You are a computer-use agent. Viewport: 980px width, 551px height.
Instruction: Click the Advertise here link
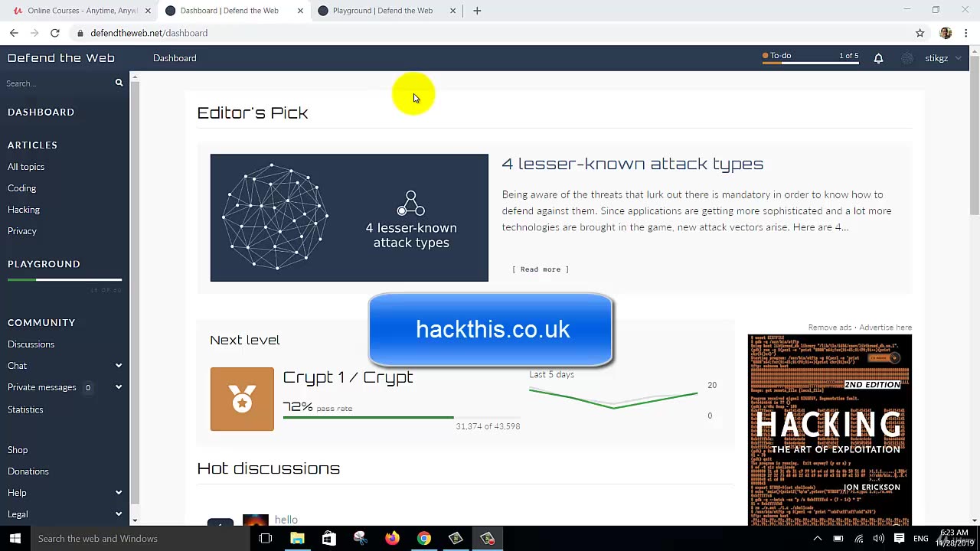(x=885, y=328)
